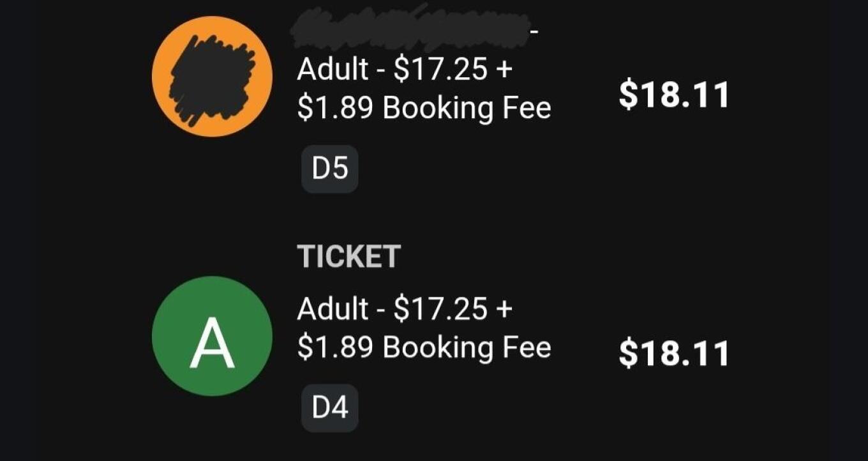
Task: Select the D4 seat badge
Action: [329, 408]
